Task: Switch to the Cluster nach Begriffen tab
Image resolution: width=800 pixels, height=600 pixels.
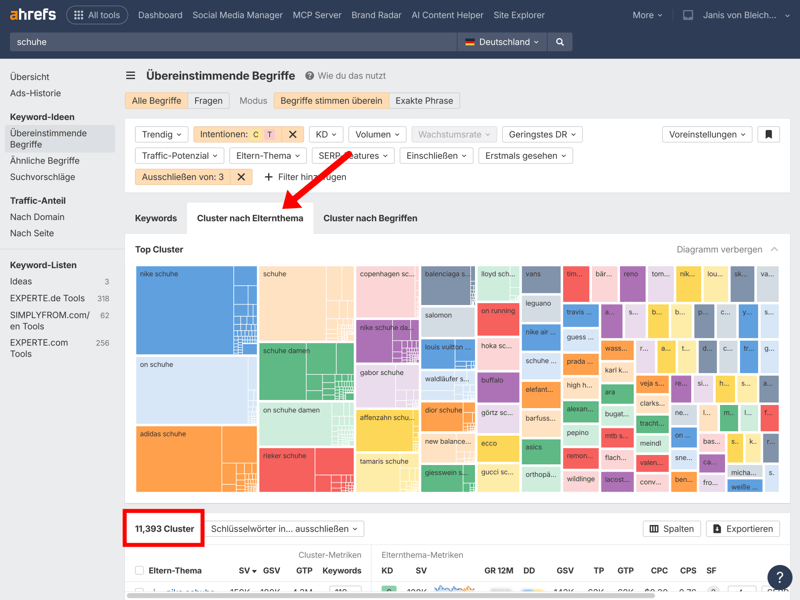Action: [370, 218]
